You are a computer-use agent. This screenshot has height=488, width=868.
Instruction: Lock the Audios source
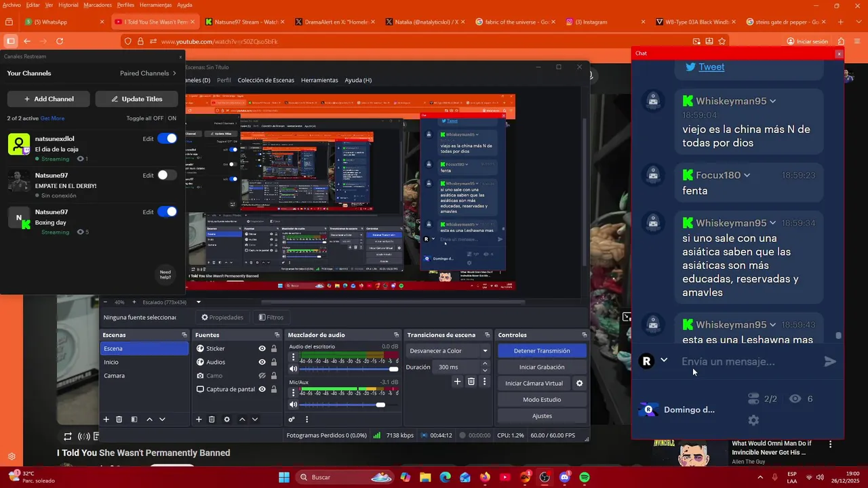(273, 362)
